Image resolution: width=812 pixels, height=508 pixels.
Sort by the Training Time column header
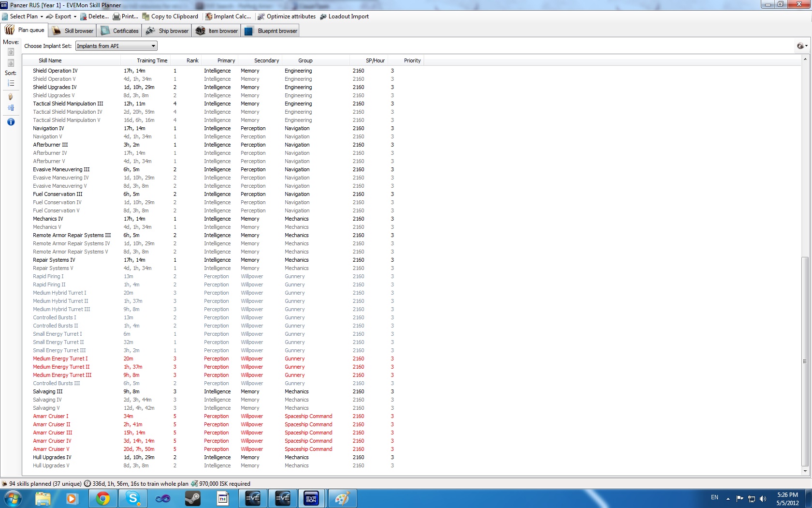tap(145, 60)
